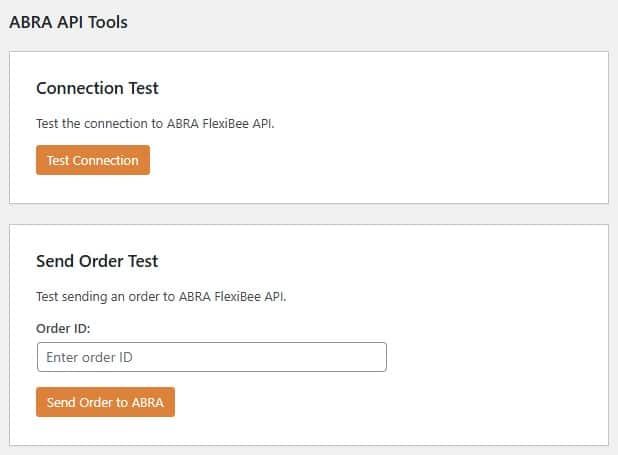This screenshot has height=455, width=618.
Task: Click the word "Order" in Send Order Test heading
Action: (x=102, y=261)
